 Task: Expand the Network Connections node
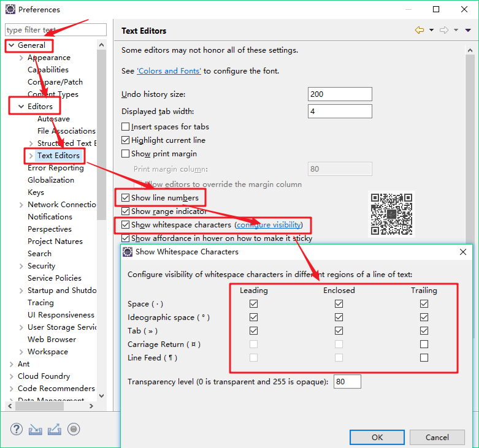[21, 205]
